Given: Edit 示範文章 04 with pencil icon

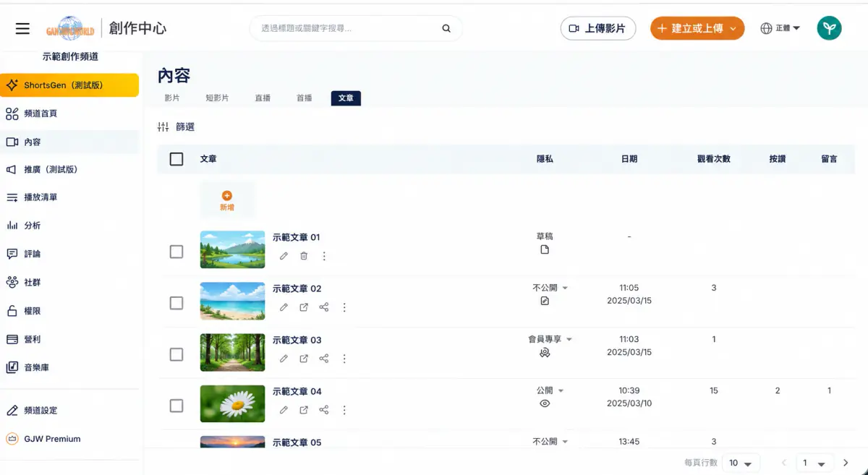Looking at the screenshot, I should point(284,410).
